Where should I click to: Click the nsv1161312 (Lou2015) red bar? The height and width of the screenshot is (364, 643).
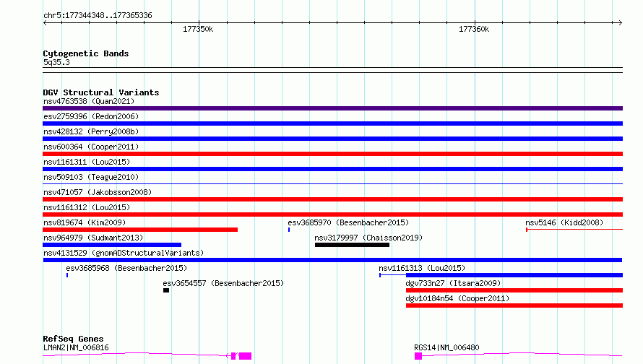pos(332,214)
